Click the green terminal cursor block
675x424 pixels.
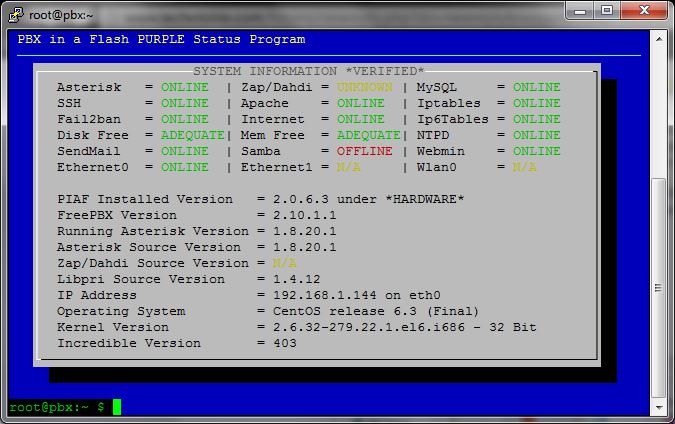point(117,407)
